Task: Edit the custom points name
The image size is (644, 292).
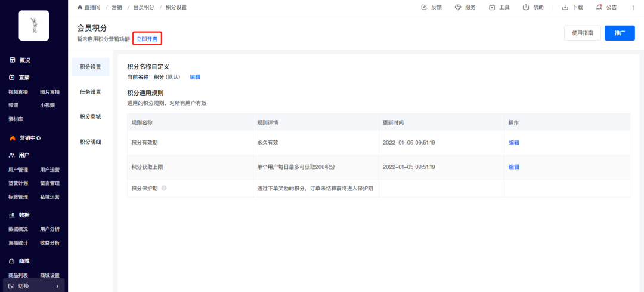Action: tap(195, 77)
